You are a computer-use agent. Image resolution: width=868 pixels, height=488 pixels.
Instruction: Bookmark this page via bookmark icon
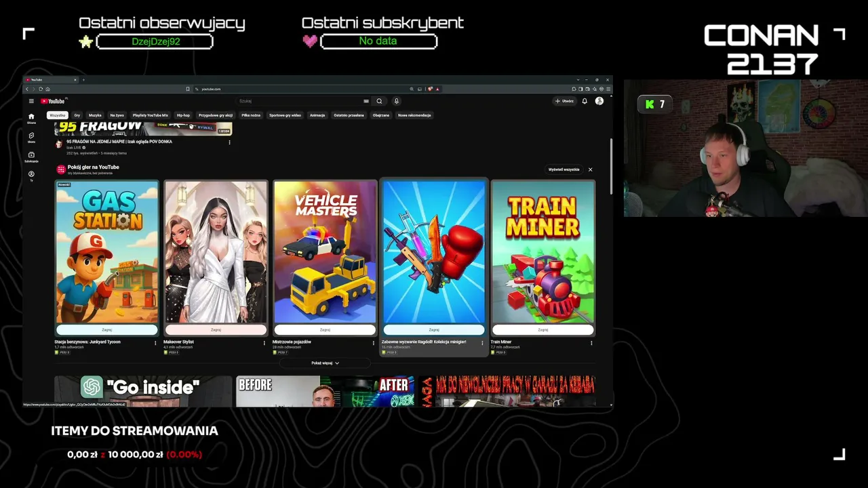pyautogui.click(x=188, y=89)
